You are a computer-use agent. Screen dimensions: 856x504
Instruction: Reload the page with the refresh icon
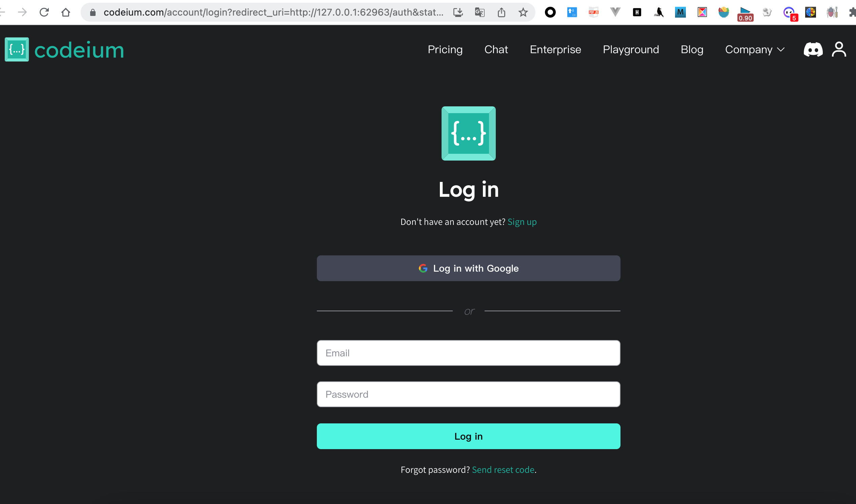[44, 13]
